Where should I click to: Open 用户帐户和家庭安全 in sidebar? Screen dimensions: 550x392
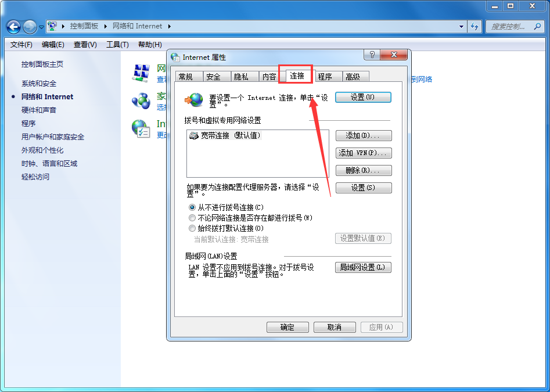click(53, 136)
